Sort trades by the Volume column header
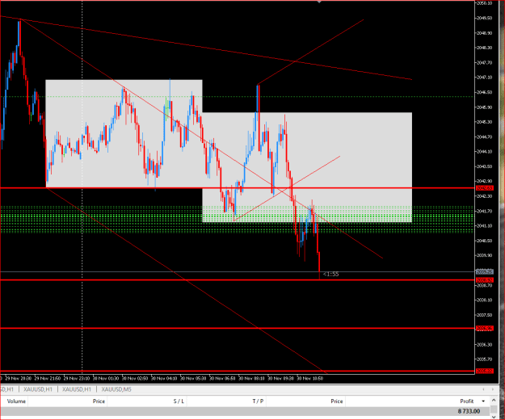 click(x=16, y=401)
